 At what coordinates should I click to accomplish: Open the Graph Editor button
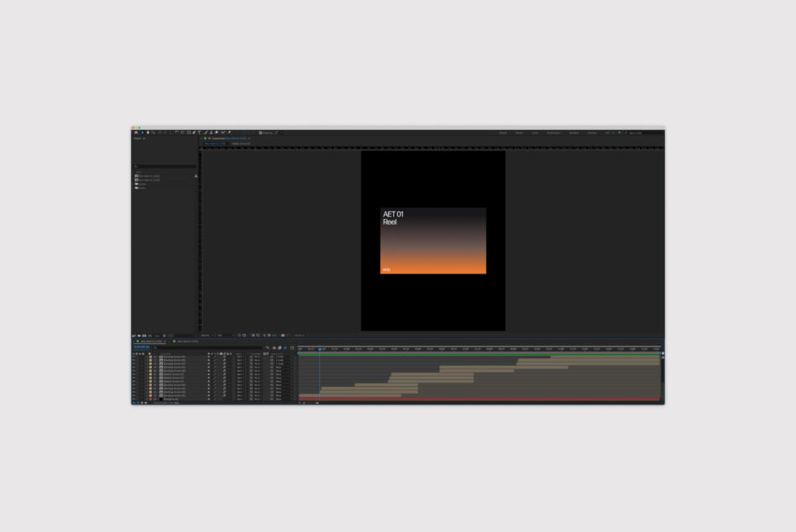pos(292,348)
